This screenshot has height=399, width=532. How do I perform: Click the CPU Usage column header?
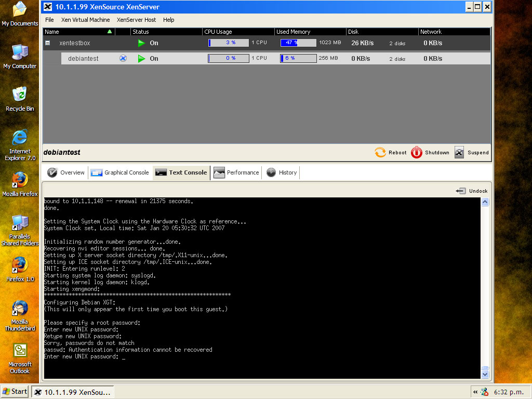pyautogui.click(x=238, y=32)
